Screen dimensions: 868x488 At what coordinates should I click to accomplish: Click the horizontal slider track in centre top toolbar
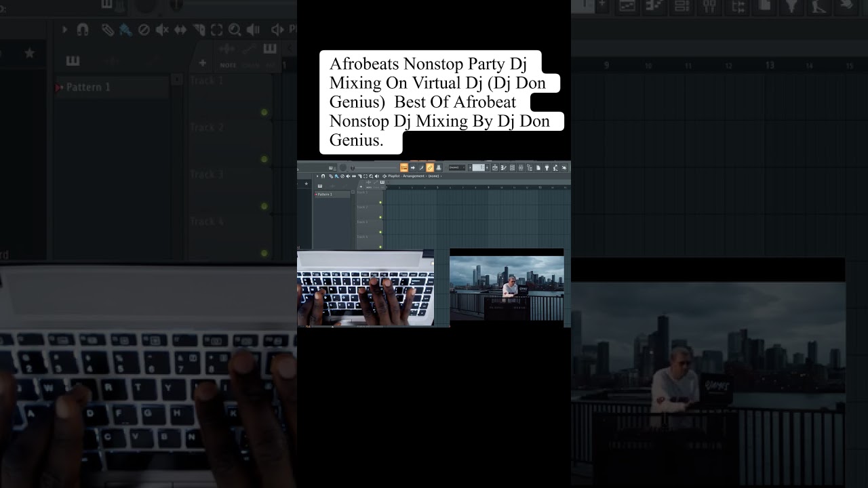click(376, 167)
